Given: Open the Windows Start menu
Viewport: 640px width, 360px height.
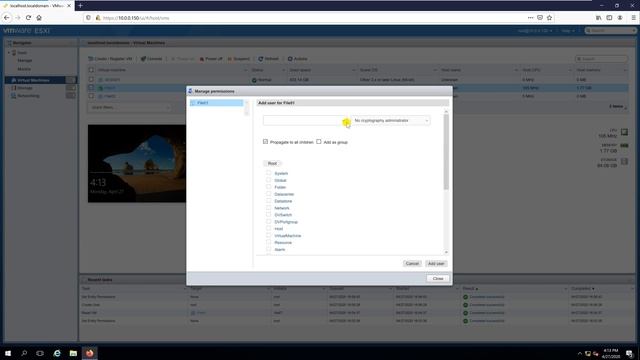Looking at the screenshot, I should tap(8, 353).
